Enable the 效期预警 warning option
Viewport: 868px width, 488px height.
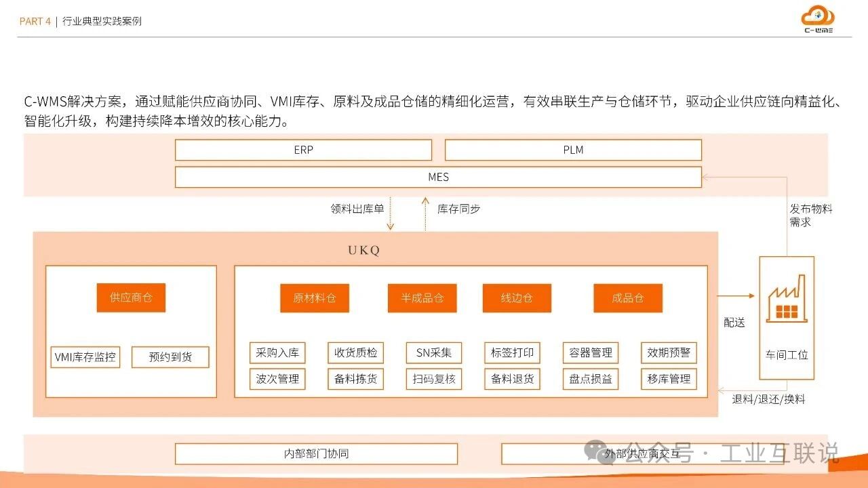point(668,352)
